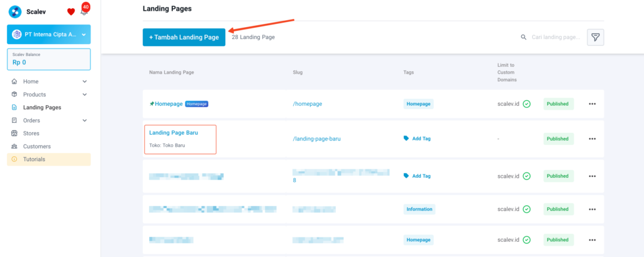Click the Landing Pages sidebar icon
Image resolution: width=644 pixels, height=257 pixels.
[x=14, y=108]
